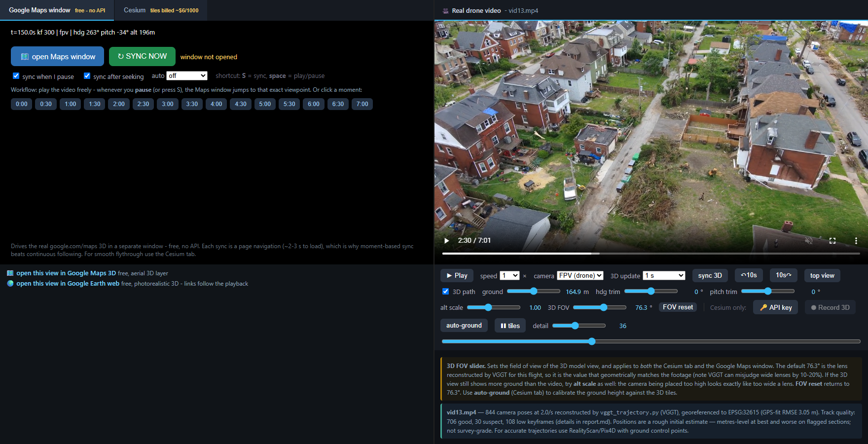This screenshot has height=444, width=868.
Task: Click the long playback timeline slider
Action: [x=651, y=341]
